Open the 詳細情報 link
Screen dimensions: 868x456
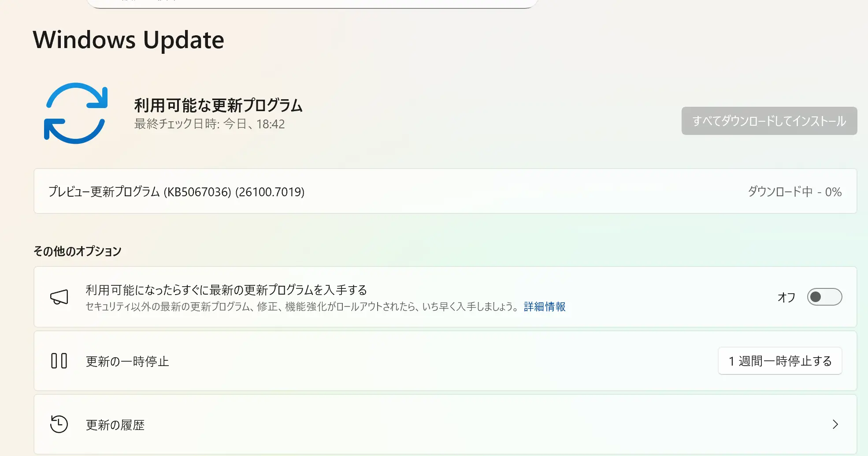(x=545, y=307)
